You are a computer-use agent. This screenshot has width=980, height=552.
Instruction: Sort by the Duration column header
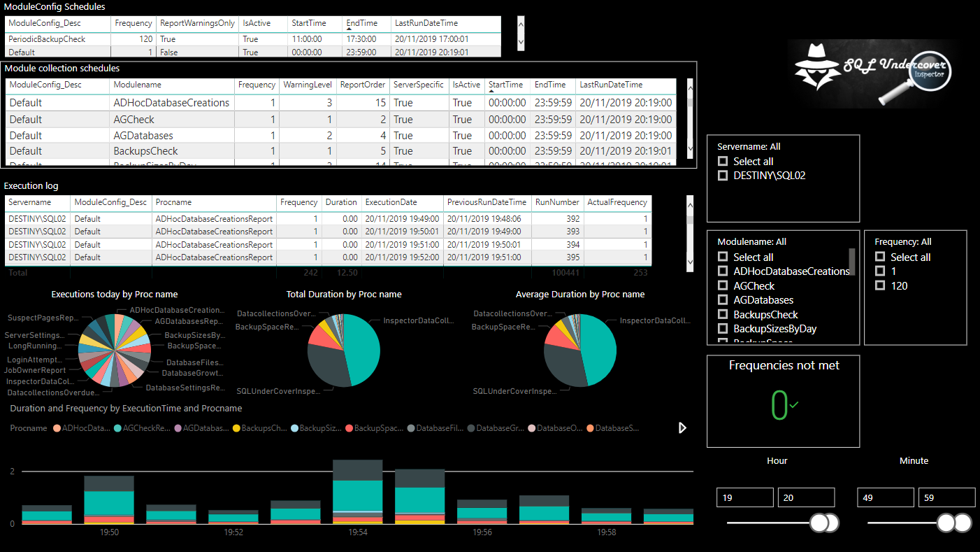pyautogui.click(x=341, y=204)
